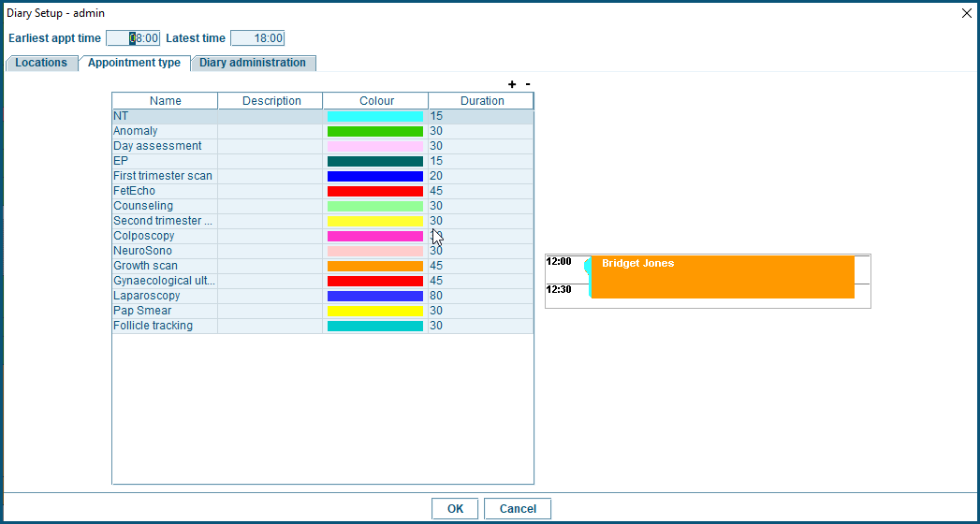Screen dimensions: 980x524
Task: Select the FetEcho row name
Action: [x=135, y=191]
